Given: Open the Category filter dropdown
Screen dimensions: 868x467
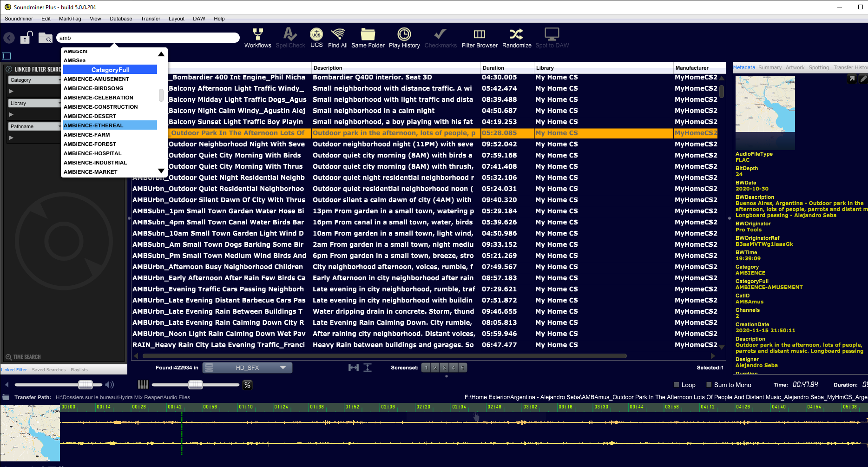Looking at the screenshot, I should 35,80.
